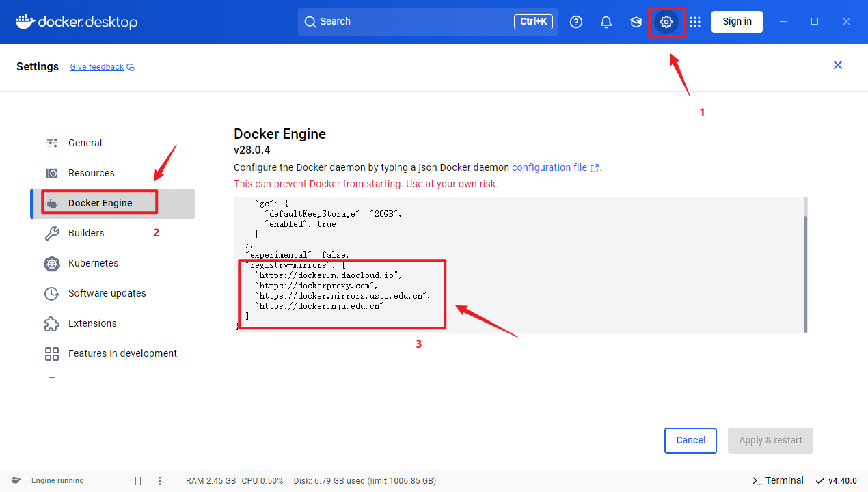Select Software updates in settings sidebar

point(113,293)
